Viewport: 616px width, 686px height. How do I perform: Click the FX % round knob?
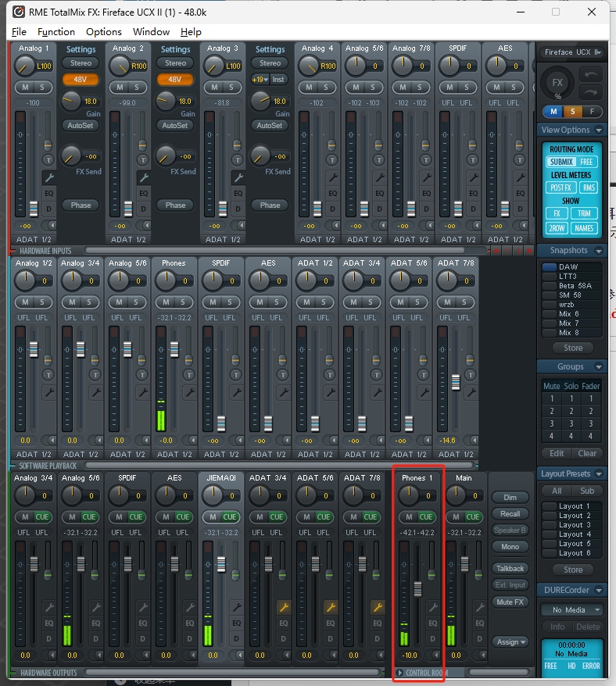557,83
